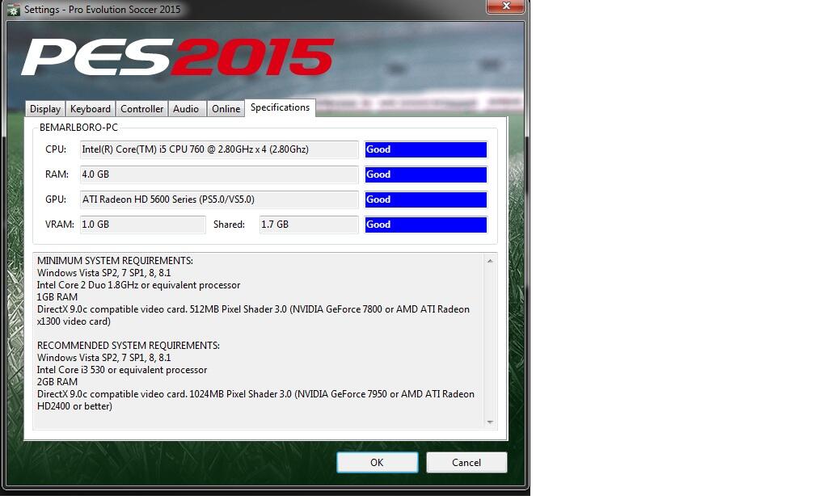Click the 'GPU:' label
823x504 pixels.
pos(56,199)
